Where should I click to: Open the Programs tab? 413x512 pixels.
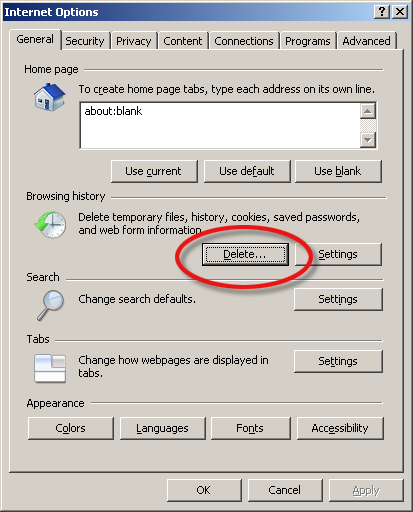click(x=308, y=41)
